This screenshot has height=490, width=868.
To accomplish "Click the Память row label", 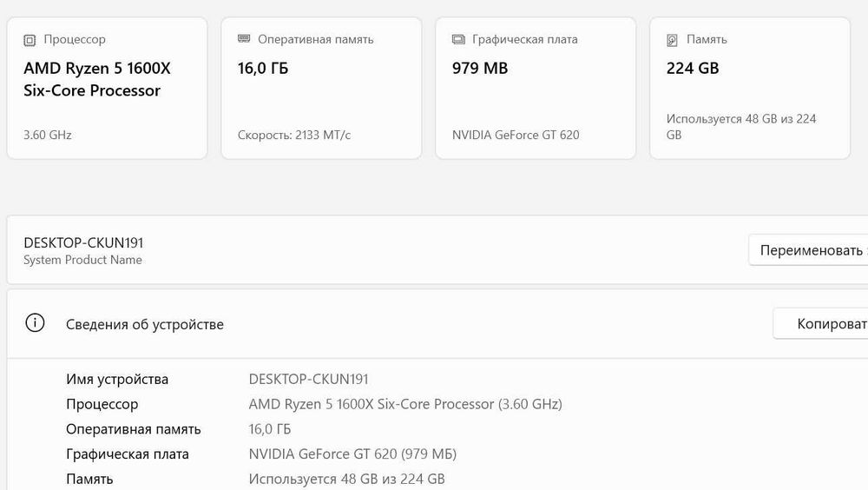I will coord(89,479).
